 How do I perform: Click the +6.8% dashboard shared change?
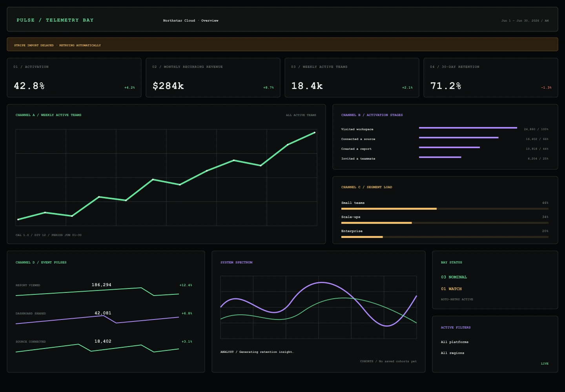click(187, 313)
